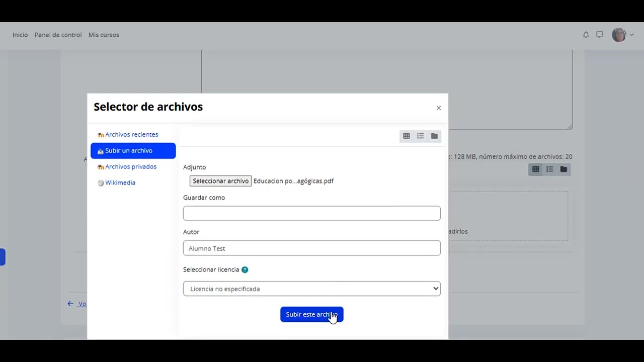Viewport: 644px width, 362px height.
Task: Open Panel de control in top navigation
Action: coord(58,35)
